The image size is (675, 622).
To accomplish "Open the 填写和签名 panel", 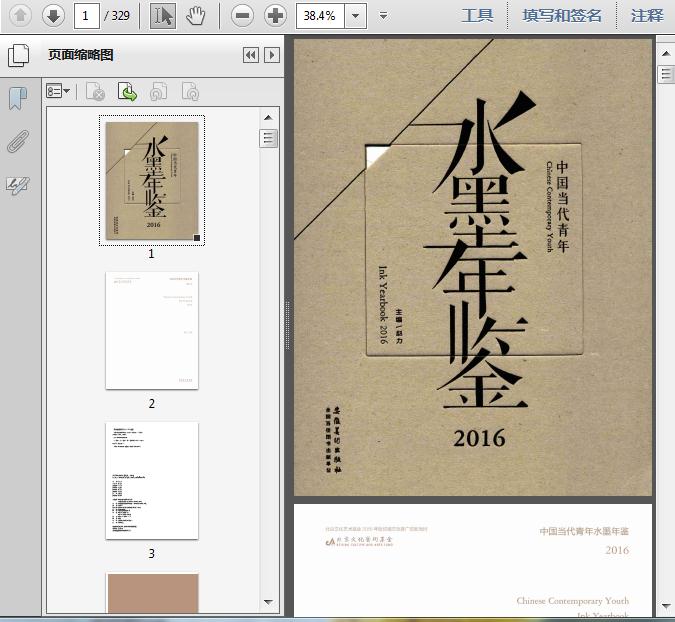I will coord(561,16).
